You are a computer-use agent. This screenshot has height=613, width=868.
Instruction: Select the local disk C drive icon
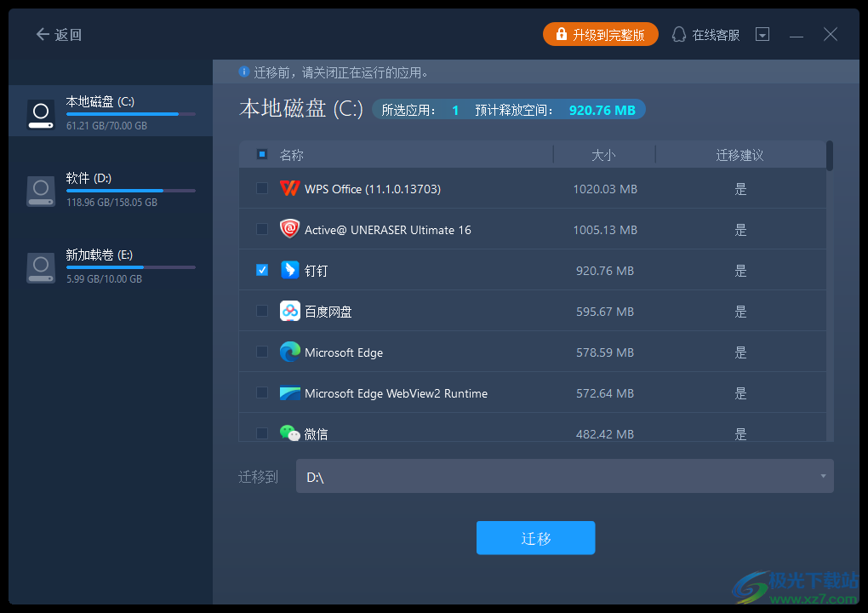41,115
